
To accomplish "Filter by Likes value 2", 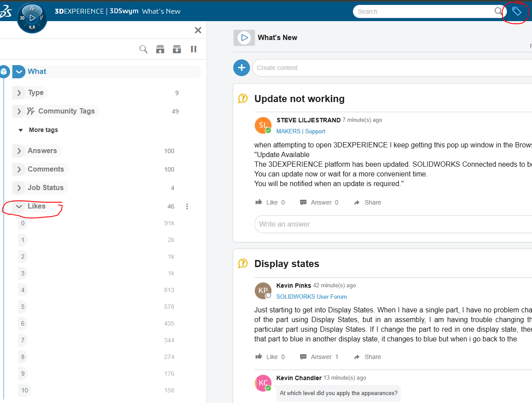I will (23, 256).
